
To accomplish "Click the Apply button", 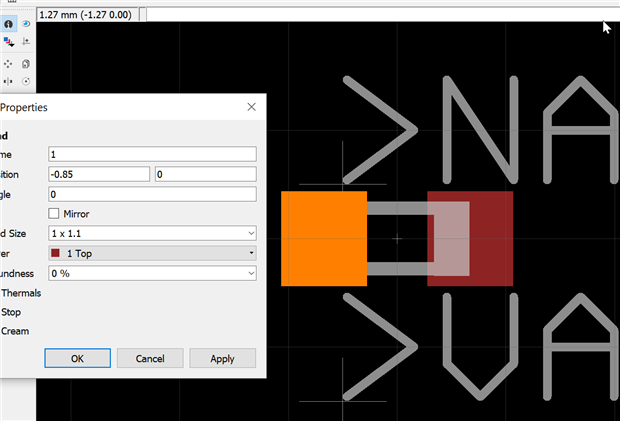I will (x=223, y=358).
